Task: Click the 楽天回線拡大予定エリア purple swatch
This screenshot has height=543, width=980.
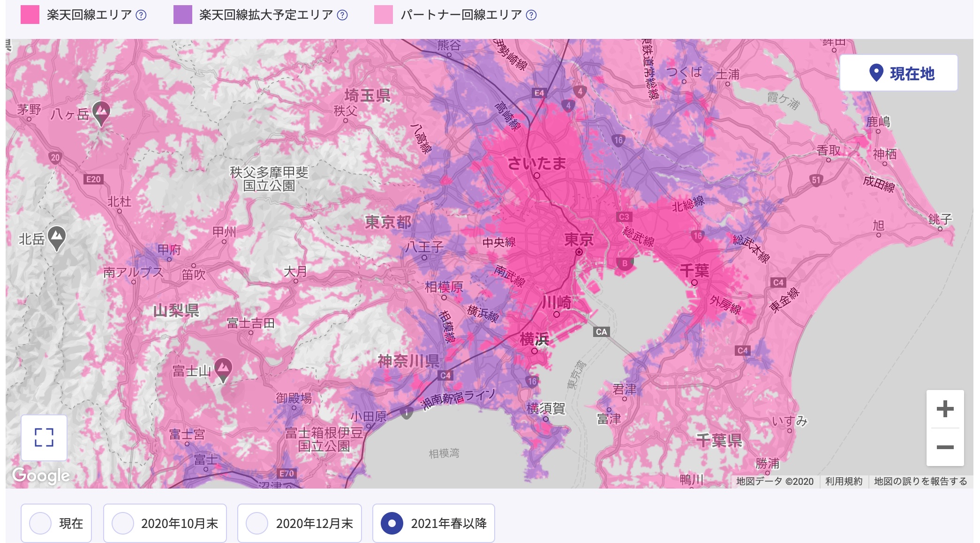Action: point(183,15)
